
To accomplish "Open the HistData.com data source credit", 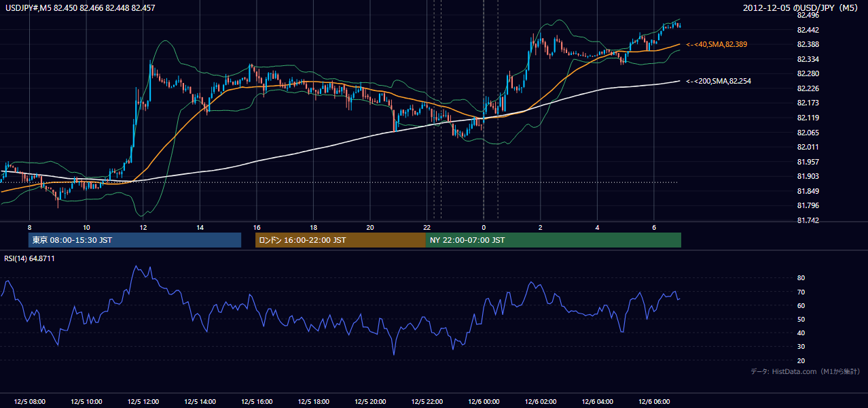I will pyautogui.click(x=805, y=371).
